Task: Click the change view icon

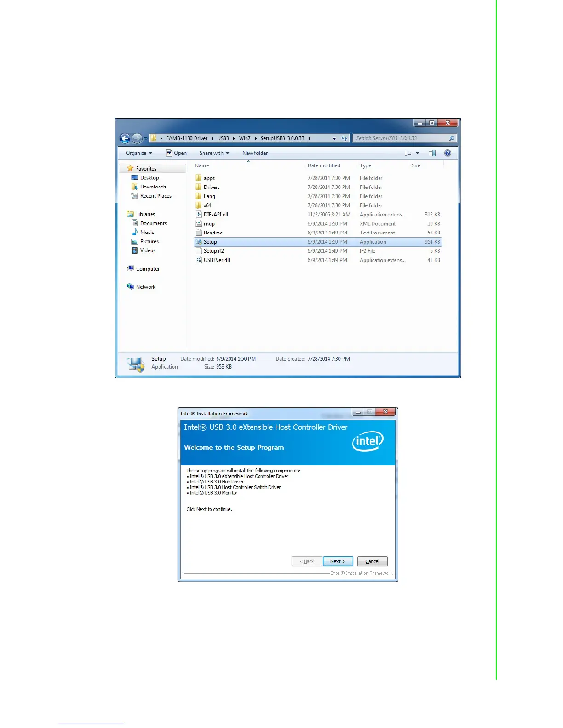Action: tap(408, 153)
